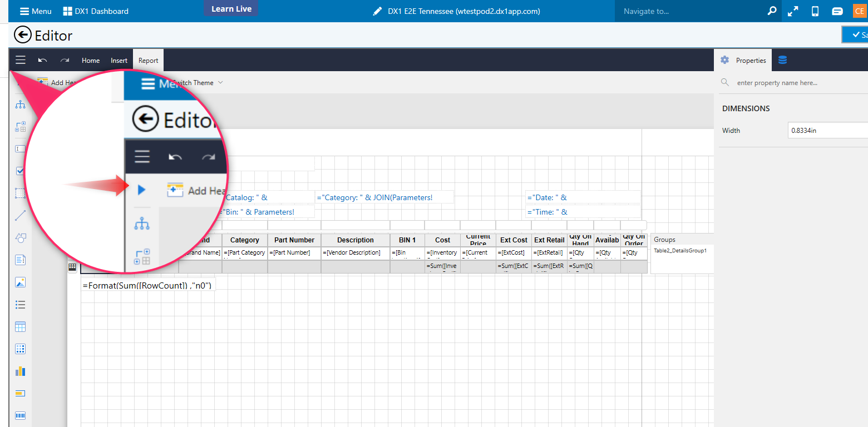Focus the Navigate to search field
This screenshot has width=868, height=427.
click(690, 11)
